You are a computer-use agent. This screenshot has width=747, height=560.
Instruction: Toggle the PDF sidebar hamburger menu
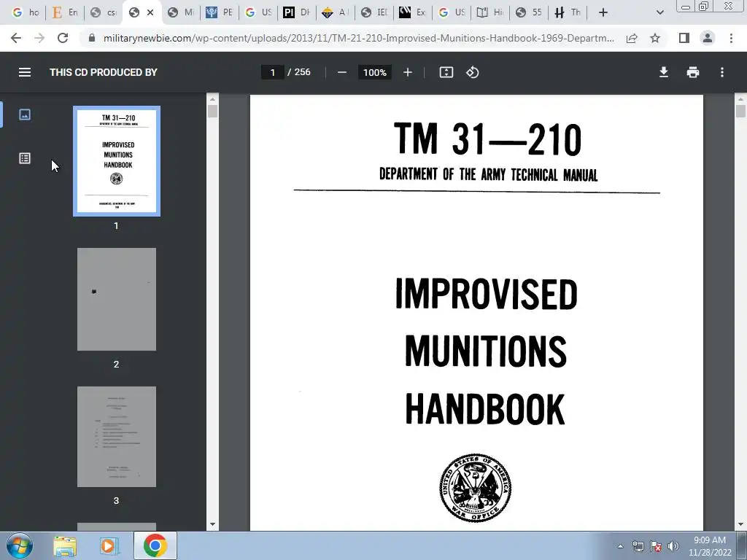tap(25, 72)
